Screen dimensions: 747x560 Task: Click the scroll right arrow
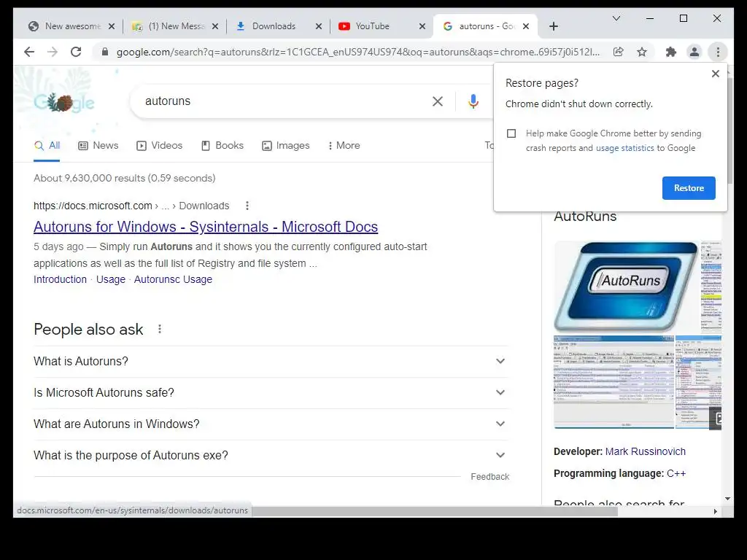(715, 511)
